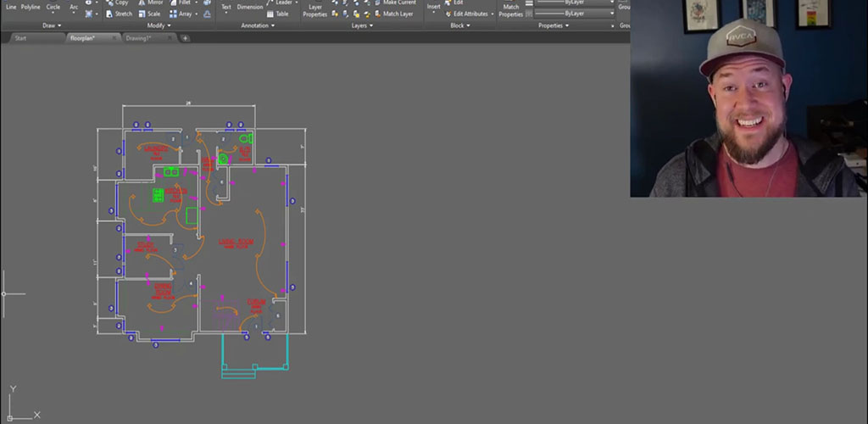Open Edit Attributes for blocks
Image resolution: width=868 pixels, height=424 pixels.
[x=468, y=14]
